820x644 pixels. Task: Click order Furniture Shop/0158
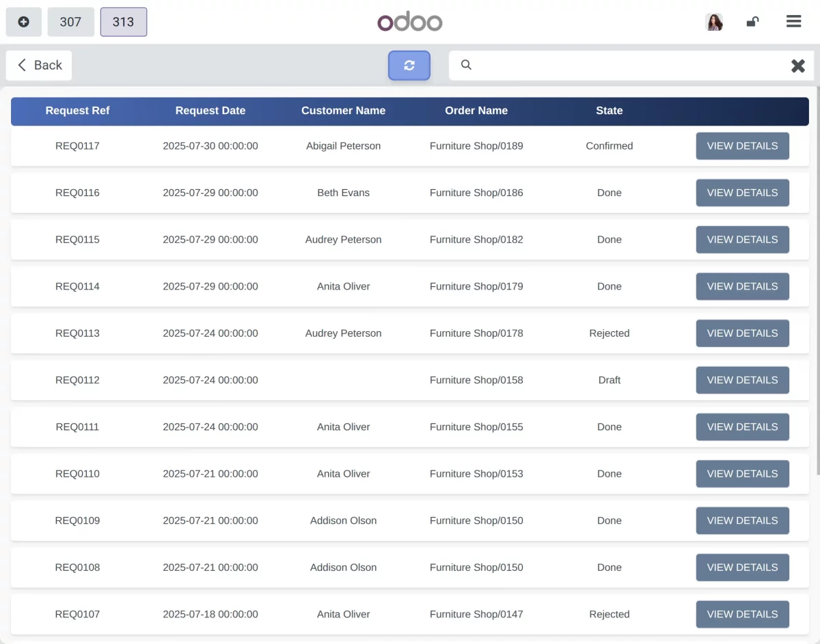tap(476, 380)
